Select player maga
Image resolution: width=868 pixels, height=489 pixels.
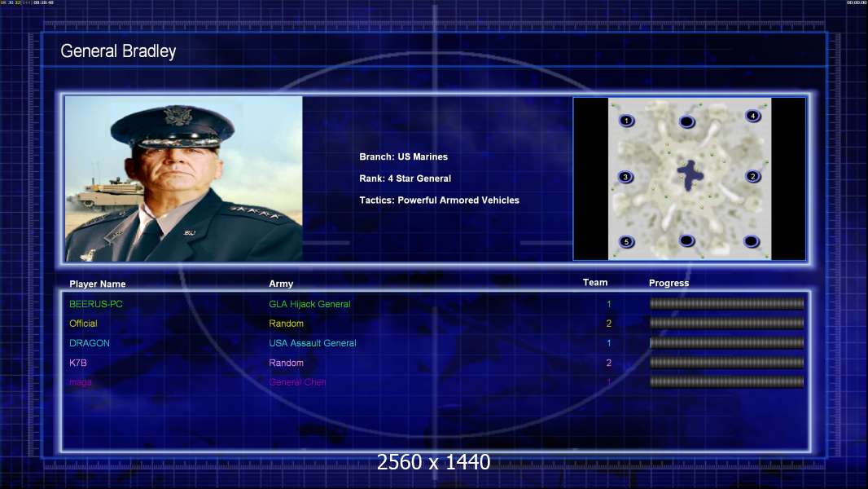[81, 382]
